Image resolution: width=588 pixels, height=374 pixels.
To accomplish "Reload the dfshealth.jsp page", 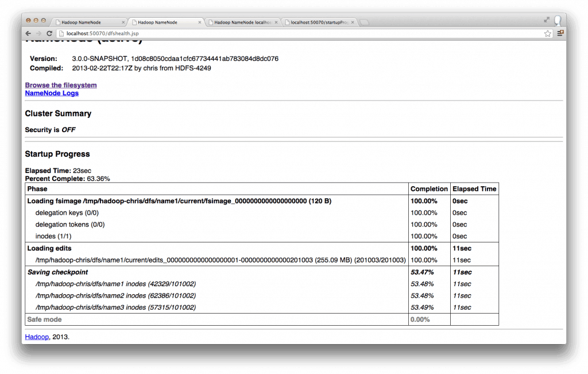I will [49, 33].
